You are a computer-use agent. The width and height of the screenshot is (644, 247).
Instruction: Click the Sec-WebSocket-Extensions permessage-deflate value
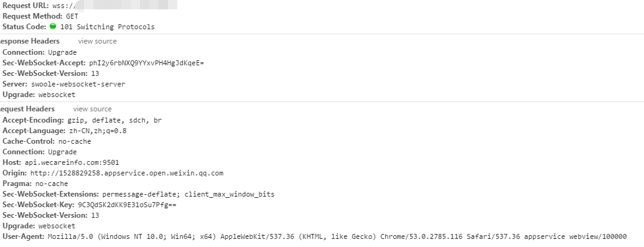tap(188, 194)
